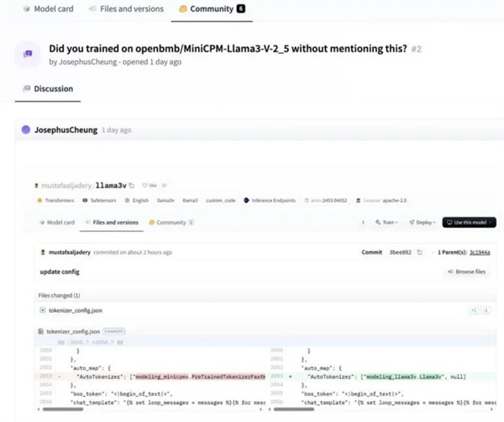Screen dimensions: 504x422
Task: Open the JosephusCheung link under the discussion title
Action: coord(85,61)
